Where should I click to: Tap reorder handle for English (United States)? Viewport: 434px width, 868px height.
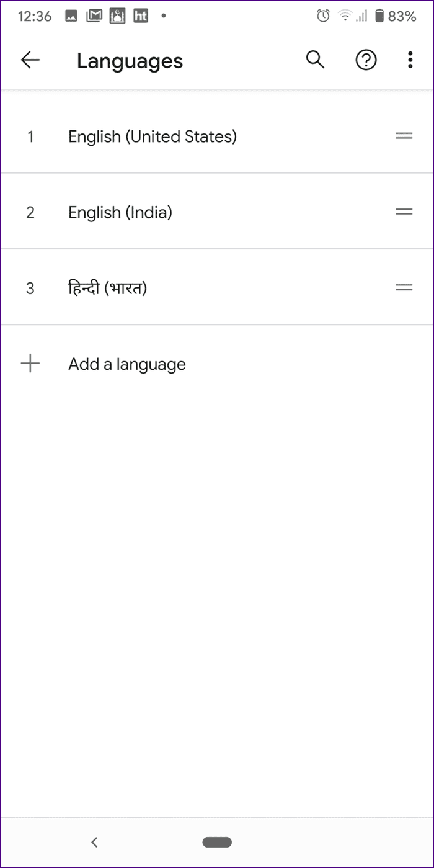tap(404, 136)
